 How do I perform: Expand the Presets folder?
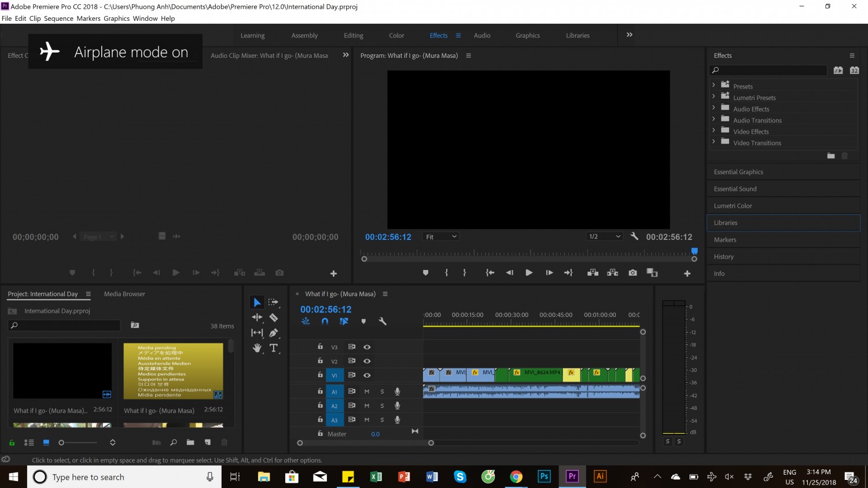tap(713, 85)
